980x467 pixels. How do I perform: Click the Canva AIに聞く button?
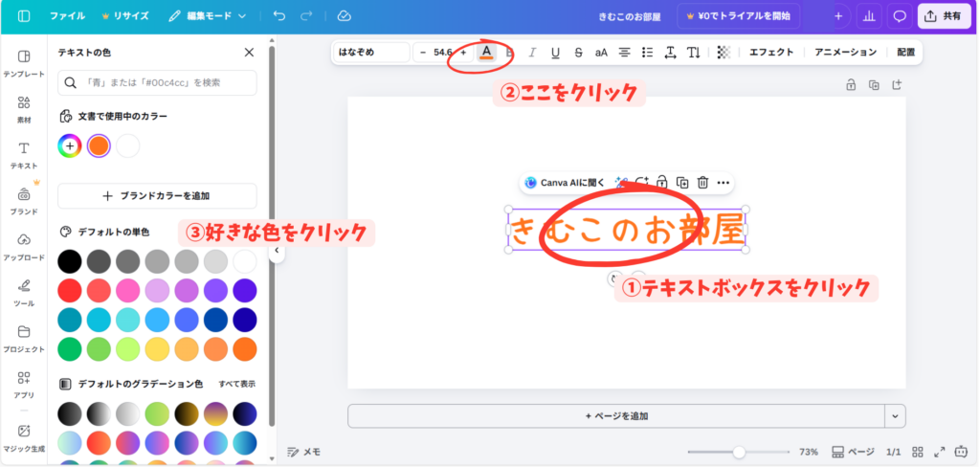[x=565, y=183]
